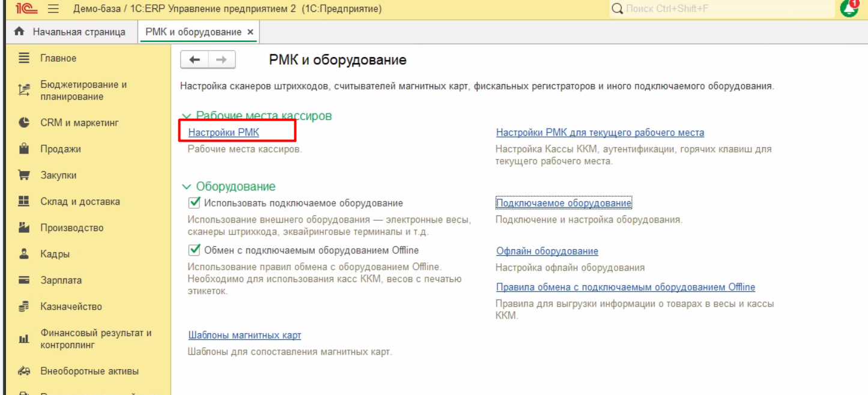Click the Производство factory icon
868x395 pixels.
coord(24,228)
